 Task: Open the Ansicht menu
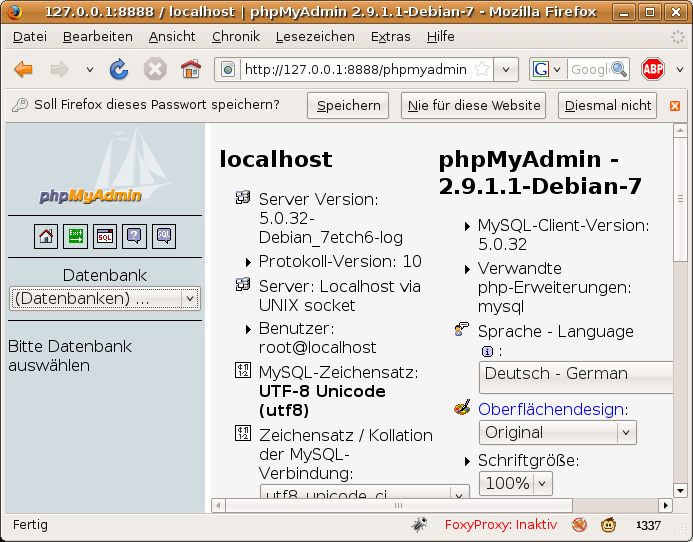[x=172, y=37]
